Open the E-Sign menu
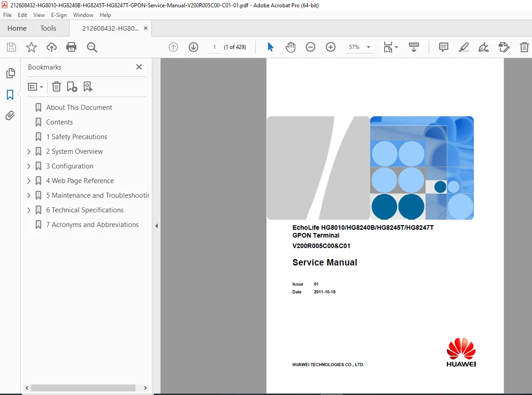The width and height of the screenshot is (532, 395). [59, 15]
